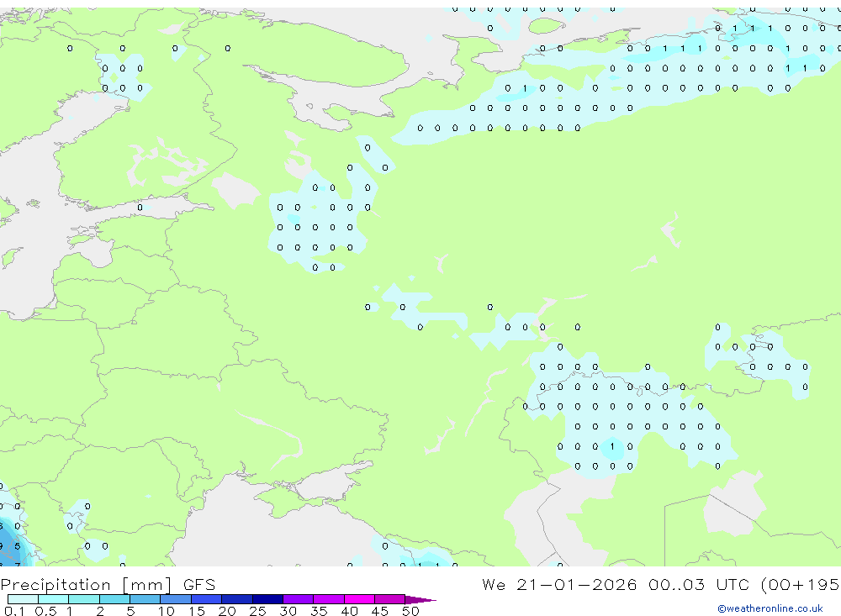Image resolution: width=841 pixels, height=616 pixels.
Task: Click the over-50 mm legend arrow tip
Action: tap(421, 600)
